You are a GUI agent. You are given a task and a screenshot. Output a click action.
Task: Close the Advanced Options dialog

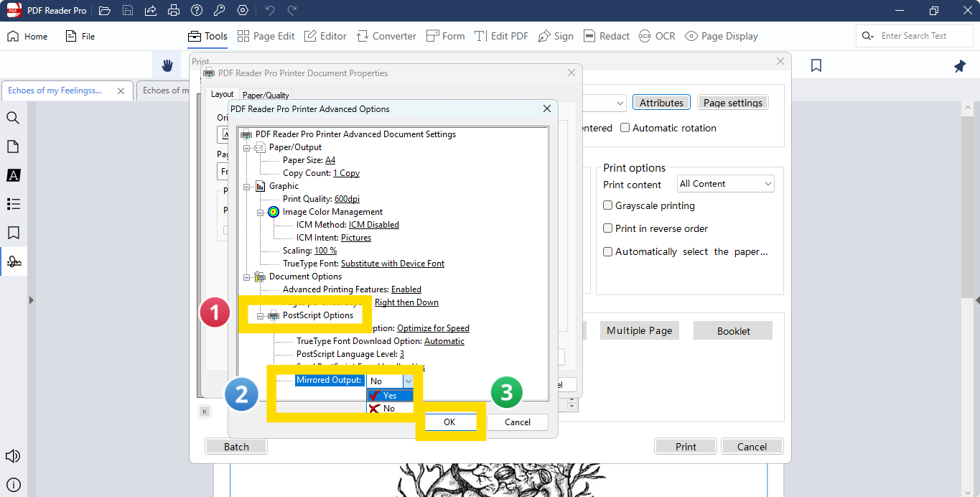click(x=547, y=109)
